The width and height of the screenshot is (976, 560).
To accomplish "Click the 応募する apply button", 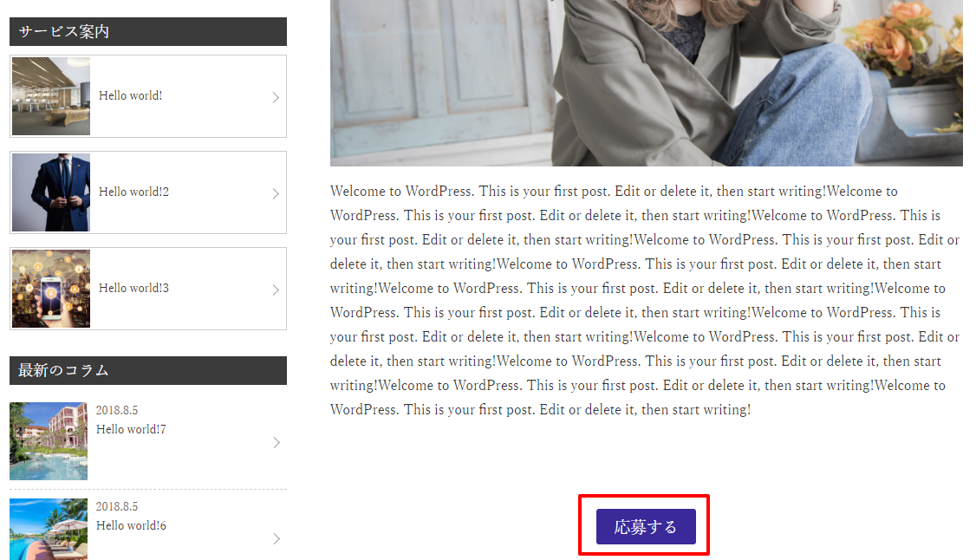I will (x=646, y=526).
